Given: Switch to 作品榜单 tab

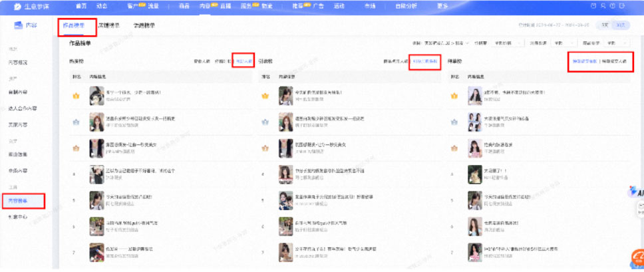Looking at the screenshot, I should 73,25.
